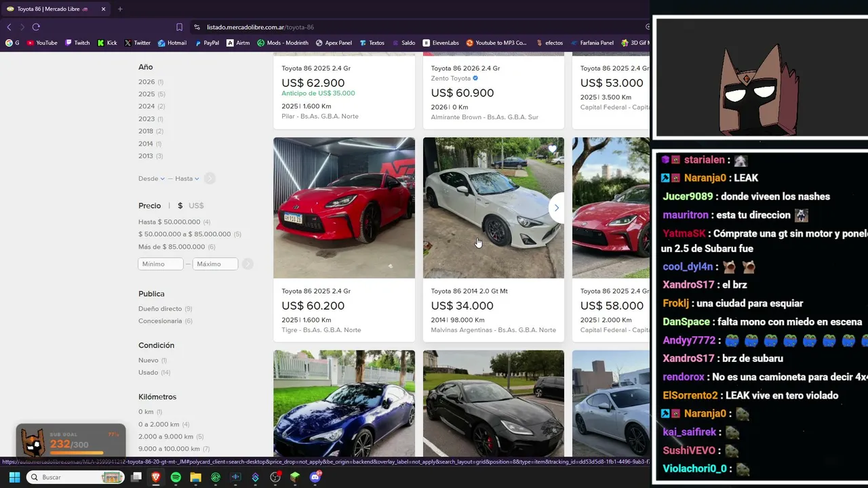868x488 pixels.
Task: Open Task View from the taskbar
Action: coord(136,477)
